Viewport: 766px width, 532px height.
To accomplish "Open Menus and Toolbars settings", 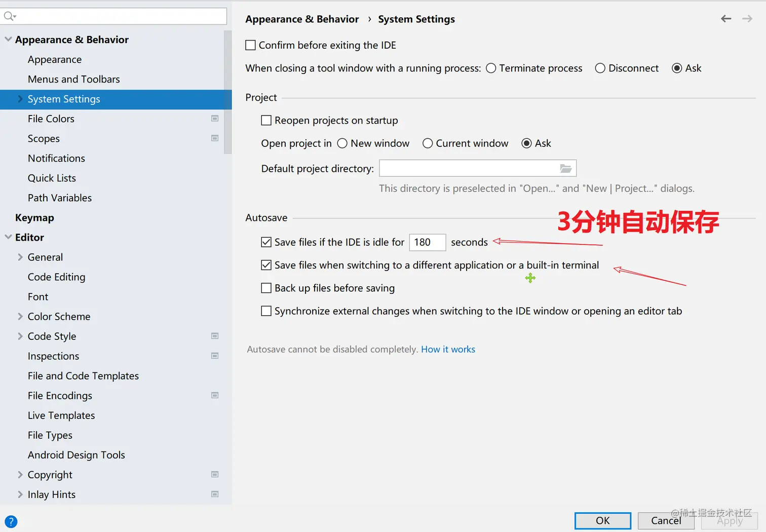I will pyautogui.click(x=74, y=79).
